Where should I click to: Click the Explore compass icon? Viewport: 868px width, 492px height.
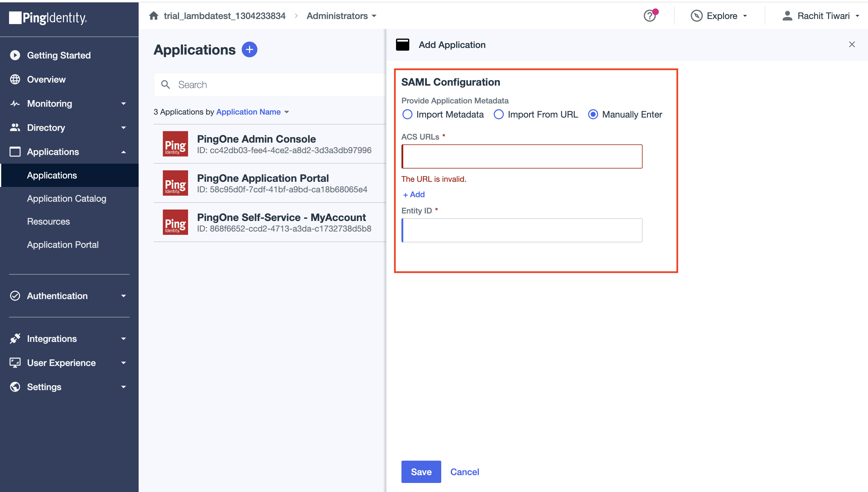pos(696,16)
